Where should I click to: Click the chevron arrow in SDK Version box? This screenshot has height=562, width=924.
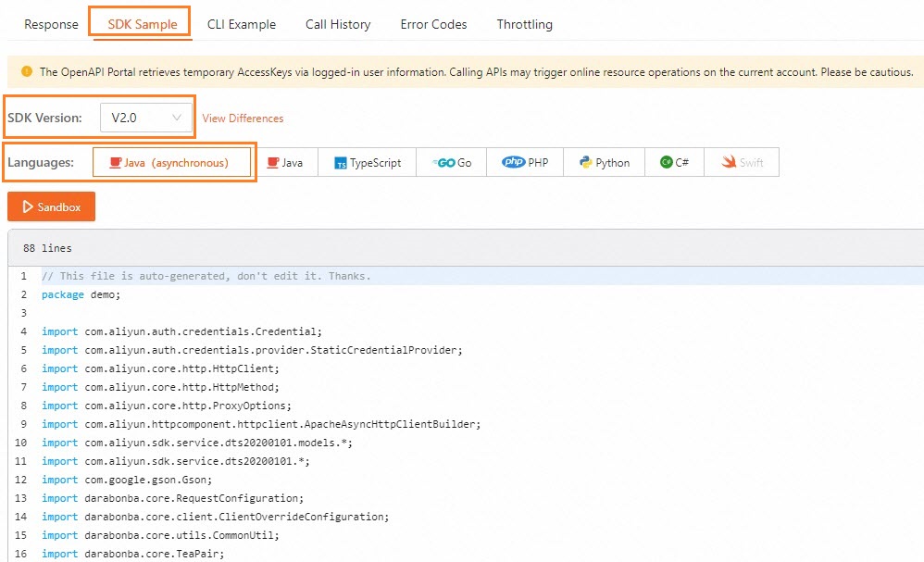click(176, 118)
